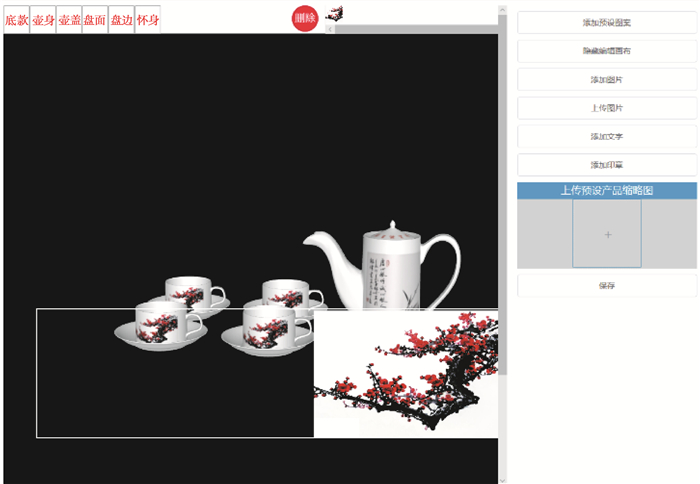Click the vertical scrollbar beside the canvas
The height and width of the screenshot is (484, 700).
coord(503,200)
